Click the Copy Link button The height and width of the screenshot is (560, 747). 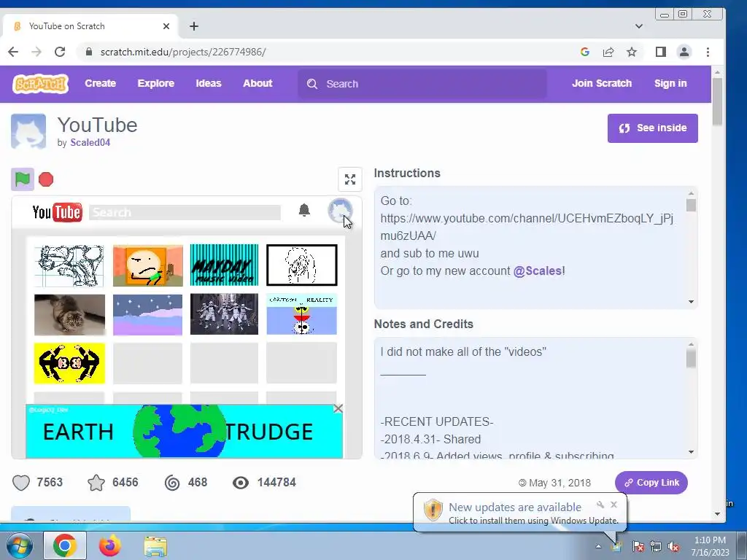(x=651, y=483)
